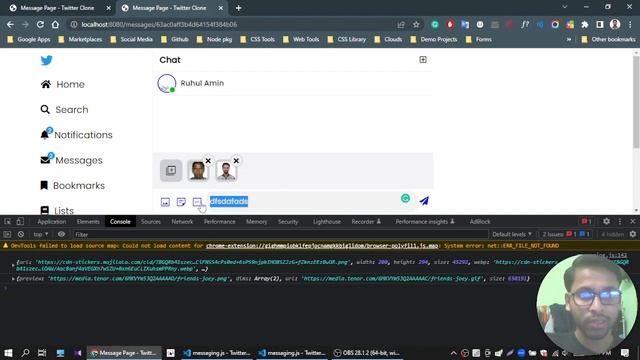Click the browser home button
Screen dimensions: 640x360
tap(55, 24)
